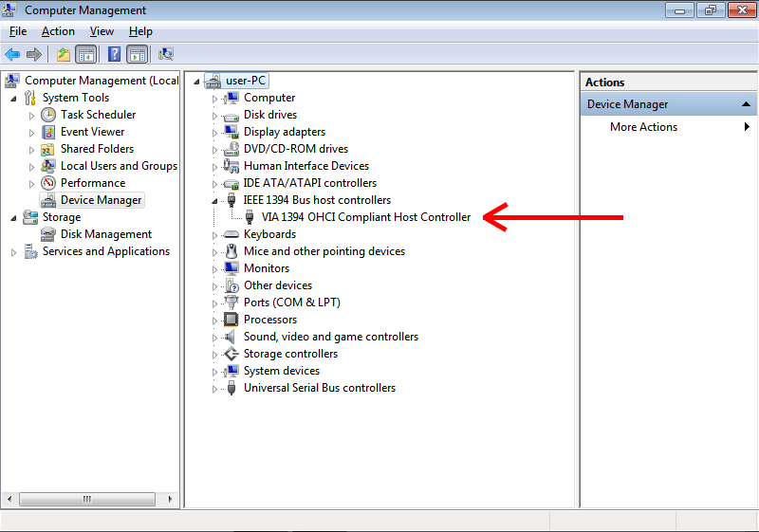Select the Disk drives entry
Screen dimensions: 759x532
tap(270, 115)
